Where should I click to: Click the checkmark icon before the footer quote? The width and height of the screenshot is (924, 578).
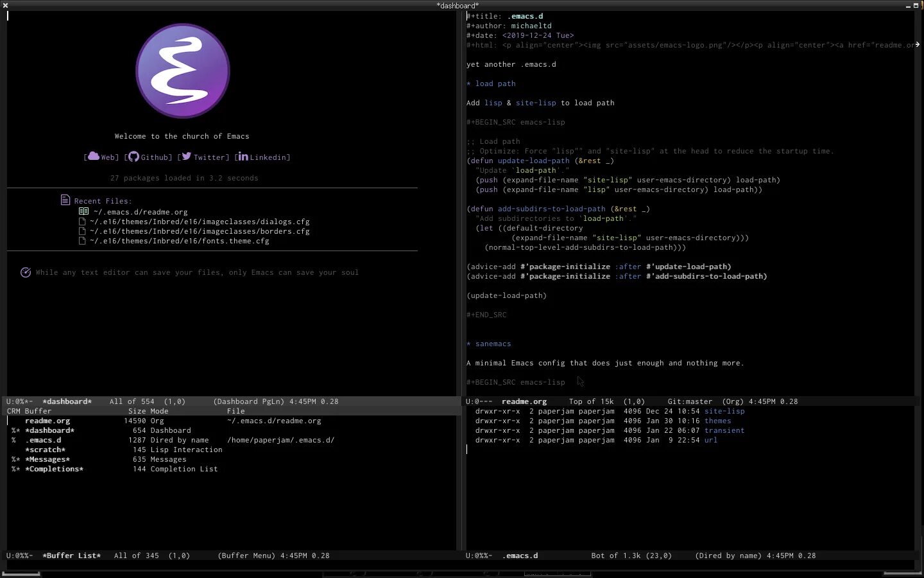[26, 272]
